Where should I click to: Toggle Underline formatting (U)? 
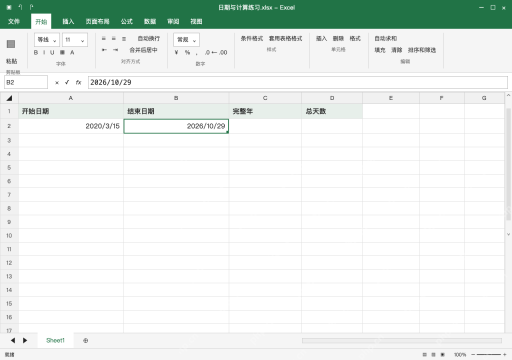52,52
